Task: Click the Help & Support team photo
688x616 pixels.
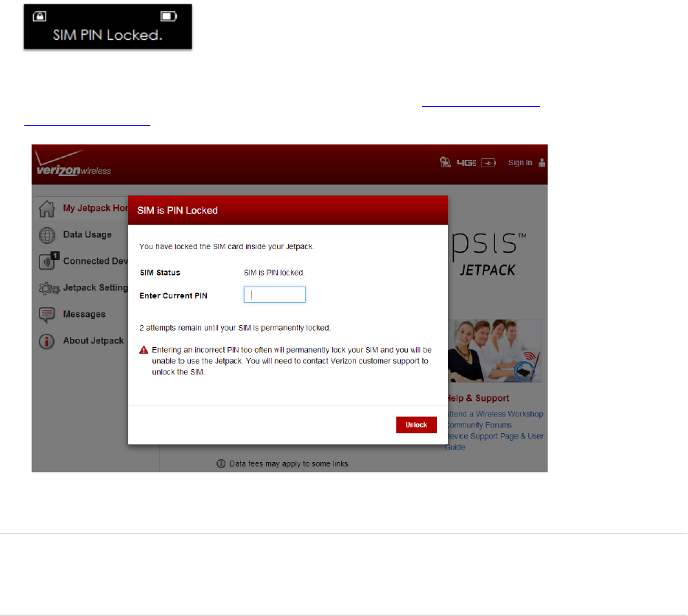Action: tap(494, 351)
